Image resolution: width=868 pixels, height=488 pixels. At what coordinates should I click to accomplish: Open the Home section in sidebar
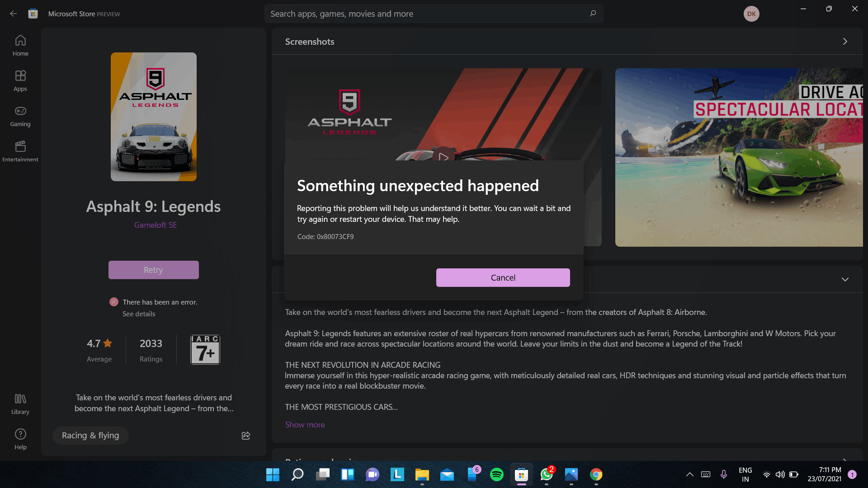[20, 46]
